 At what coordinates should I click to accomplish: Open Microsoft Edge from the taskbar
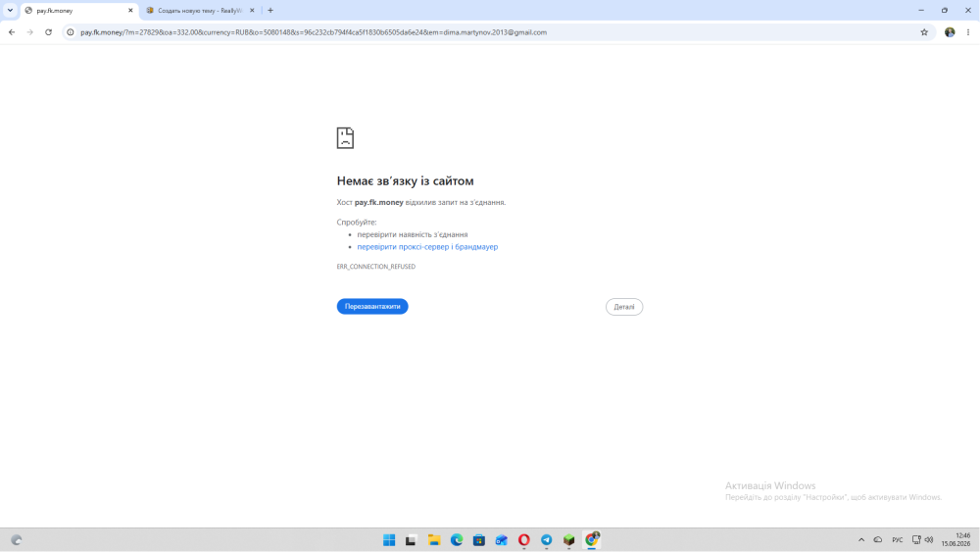click(457, 539)
